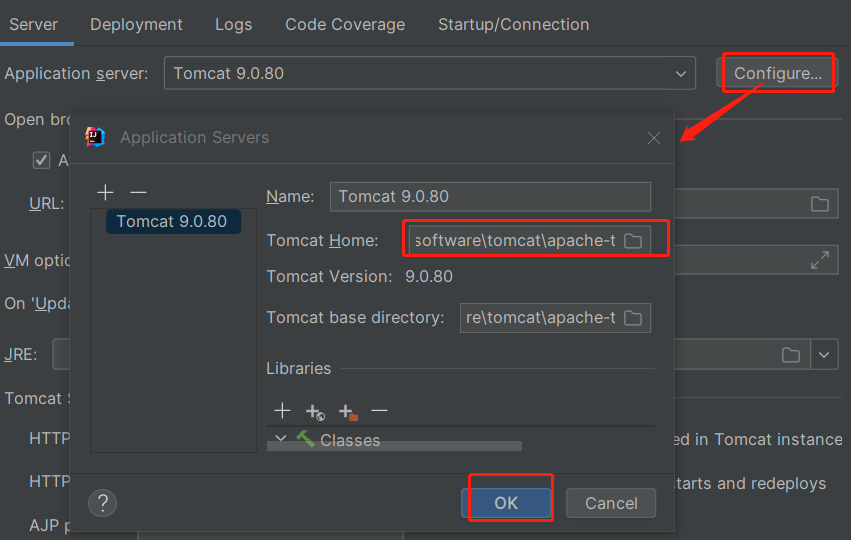The height and width of the screenshot is (540, 851).
Task: Open help with question mark icon
Action: pos(103,502)
